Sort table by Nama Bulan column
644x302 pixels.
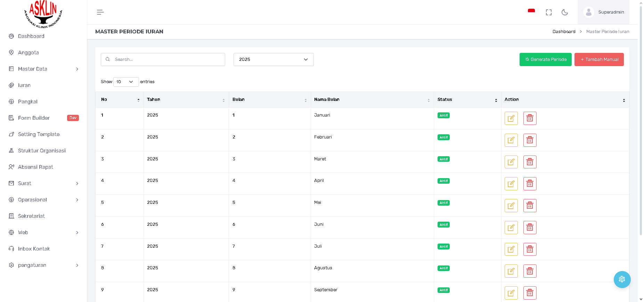coord(372,100)
